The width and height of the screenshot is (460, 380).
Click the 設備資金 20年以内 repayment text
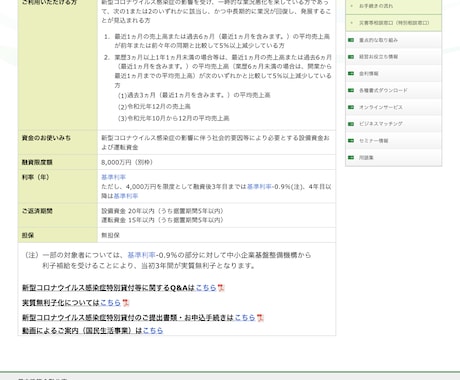tap(162, 211)
